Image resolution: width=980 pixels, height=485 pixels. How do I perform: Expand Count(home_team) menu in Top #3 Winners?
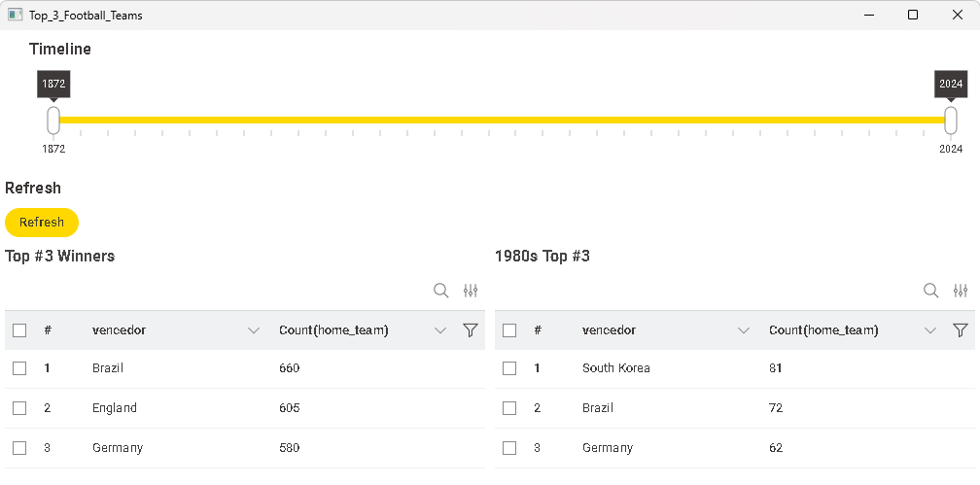pos(440,330)
